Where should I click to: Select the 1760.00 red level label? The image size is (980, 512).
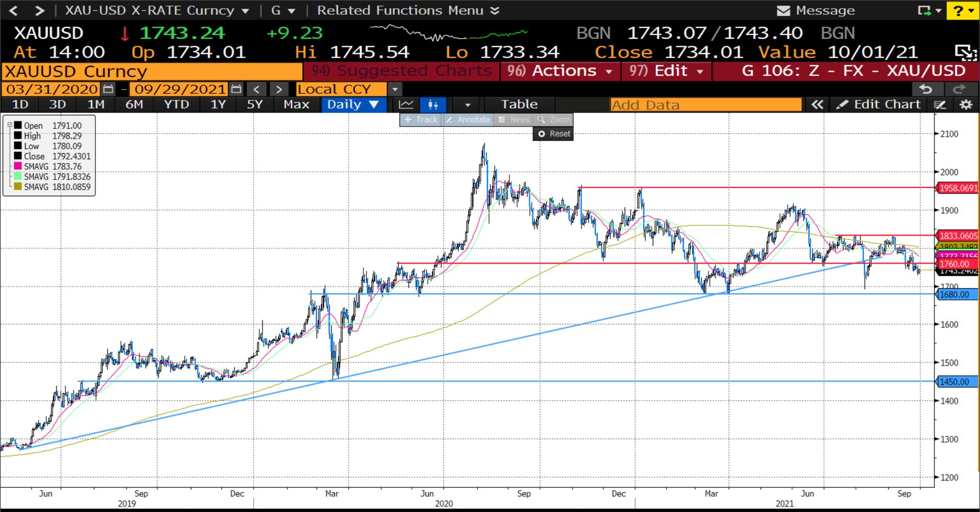[958, 264]
